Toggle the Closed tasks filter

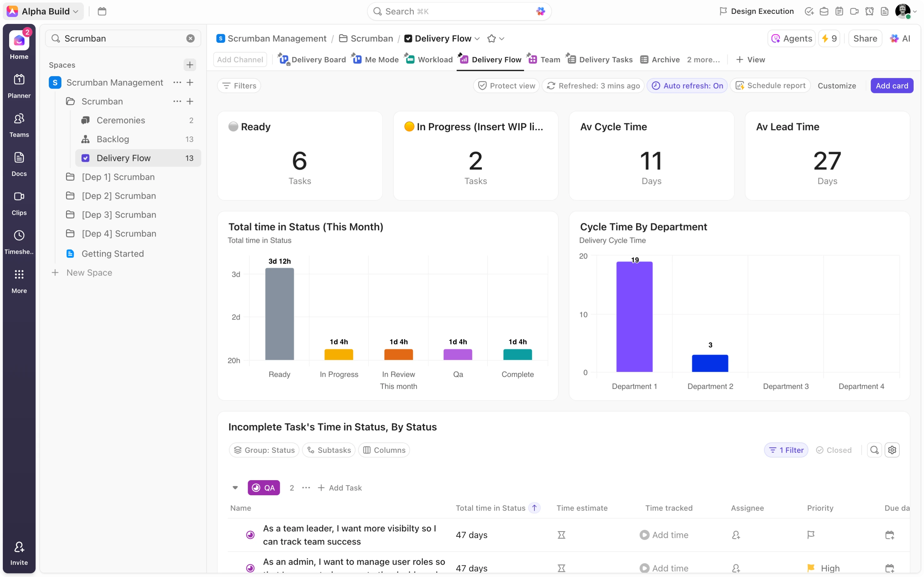tap(834, 450)
